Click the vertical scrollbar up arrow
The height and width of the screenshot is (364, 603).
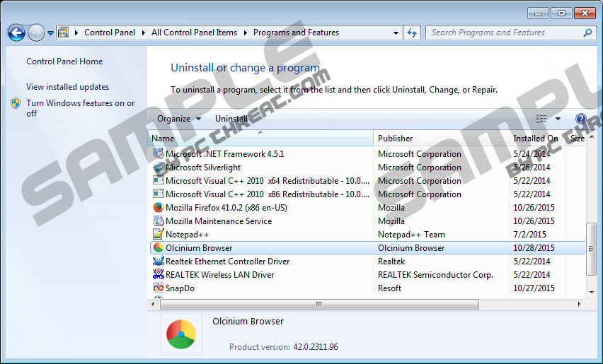[592, 137]
